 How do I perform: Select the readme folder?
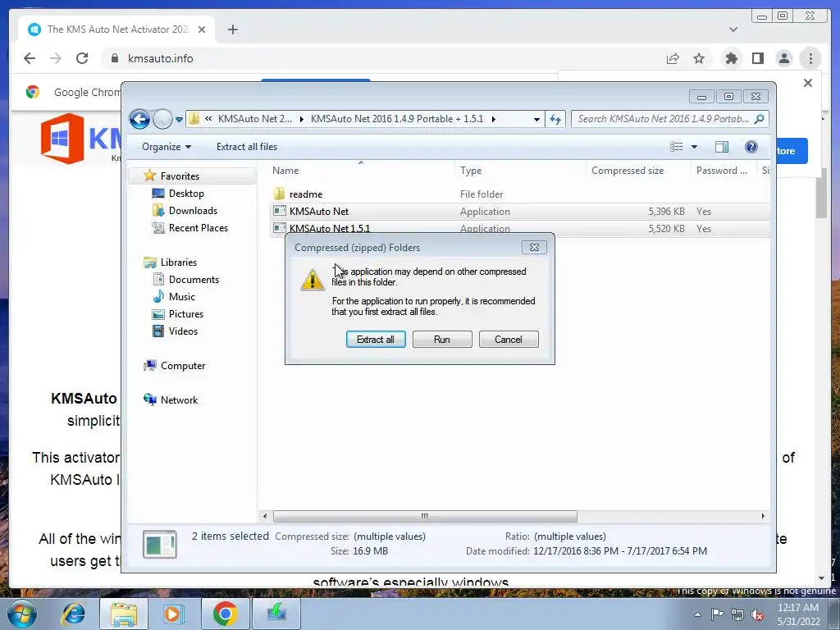click(306, 194)
